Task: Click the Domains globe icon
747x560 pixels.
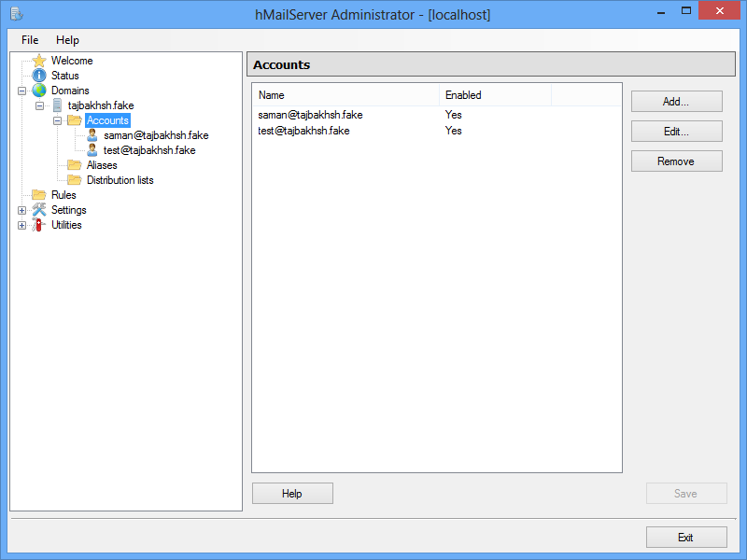Action: pyautogui.click(x=39, y=91)
